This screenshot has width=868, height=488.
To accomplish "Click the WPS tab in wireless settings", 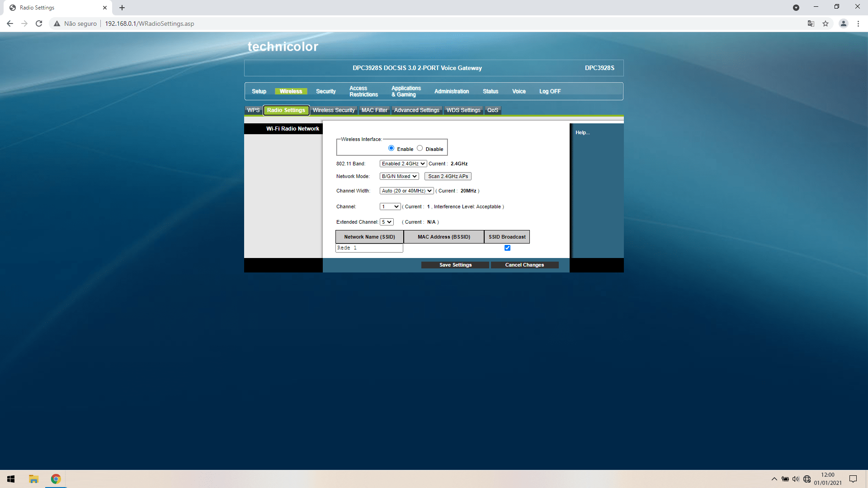I will 253,110.
